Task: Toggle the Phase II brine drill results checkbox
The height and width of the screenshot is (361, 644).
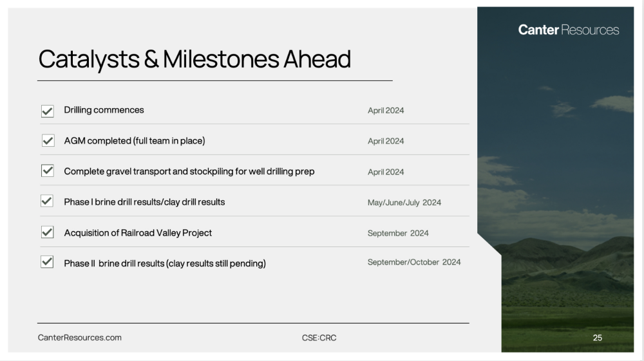Action: (x=47, y=262)
